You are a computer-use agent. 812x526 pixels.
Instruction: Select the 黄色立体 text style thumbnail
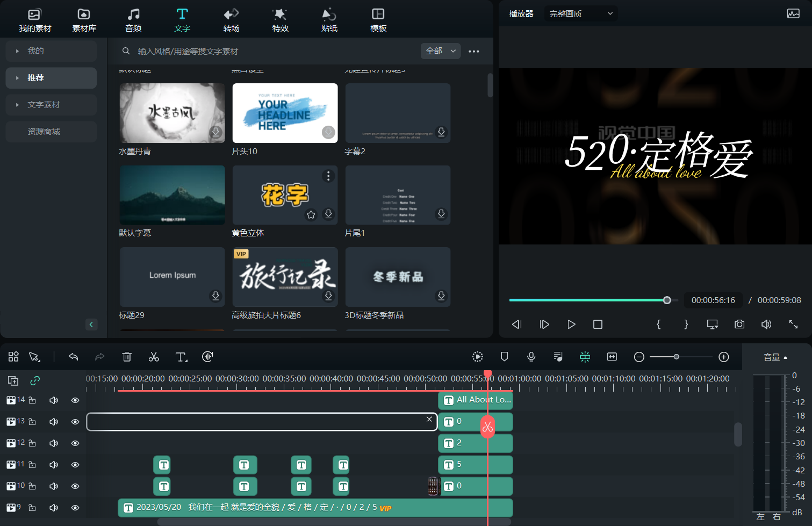point(285,194)
